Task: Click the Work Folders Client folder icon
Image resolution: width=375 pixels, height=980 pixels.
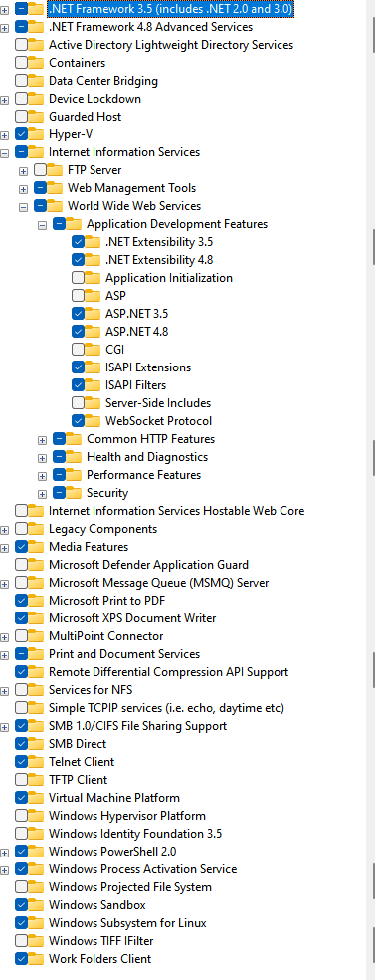Action: [x=37, y=959]
